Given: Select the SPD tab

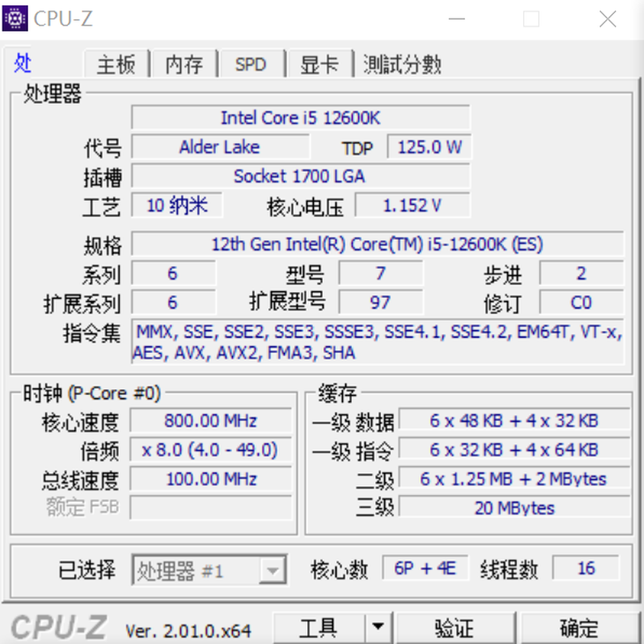Looking at the screenshot, I should click(251, 64).
